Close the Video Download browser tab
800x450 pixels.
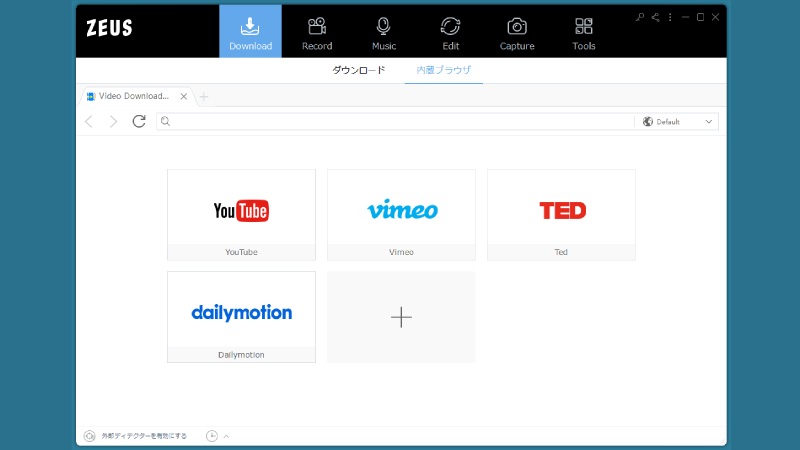[x=183, y=97]
